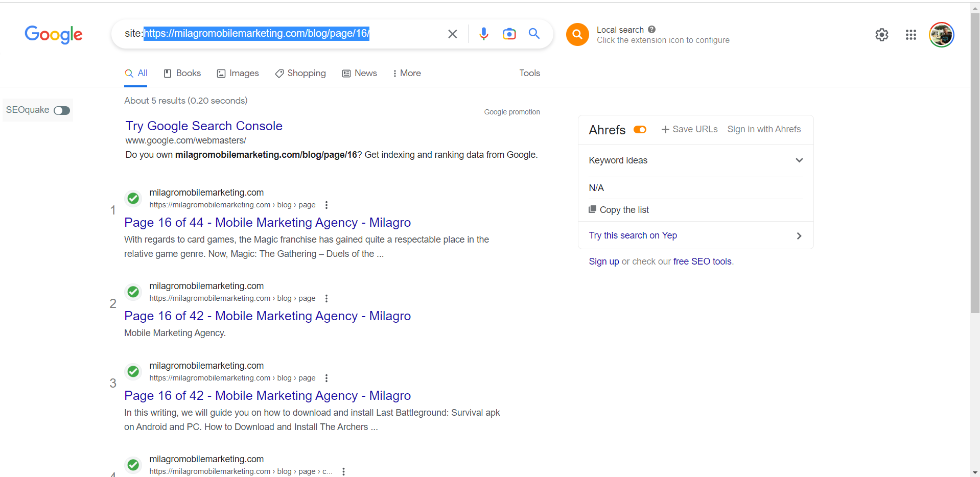Click Click the extension icon to configure text
Viewport: 980px width, 477px height.
click(x=663, y=40)
